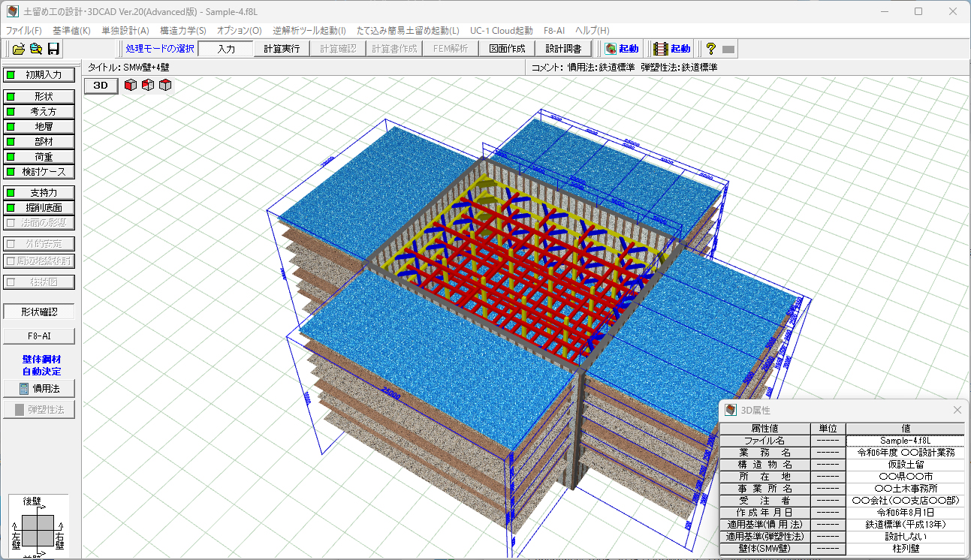Launch the tool with the strut frame icon

pos(671,49)
